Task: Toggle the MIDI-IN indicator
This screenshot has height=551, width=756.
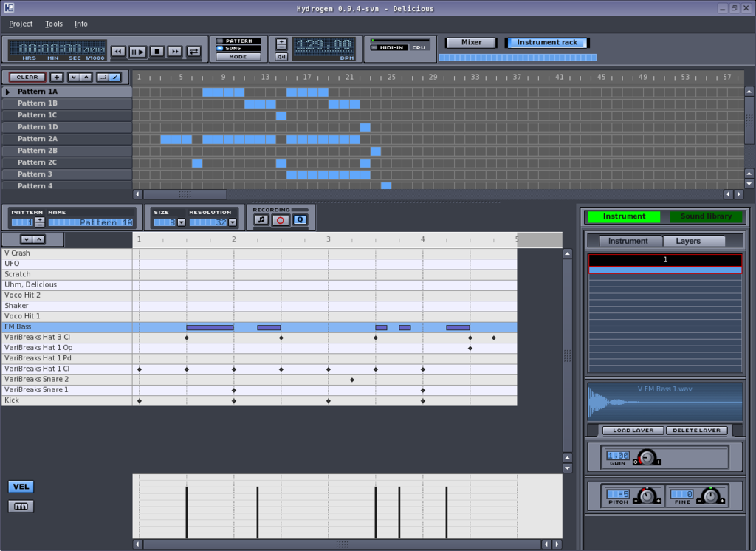Action: tap(387, 48)
